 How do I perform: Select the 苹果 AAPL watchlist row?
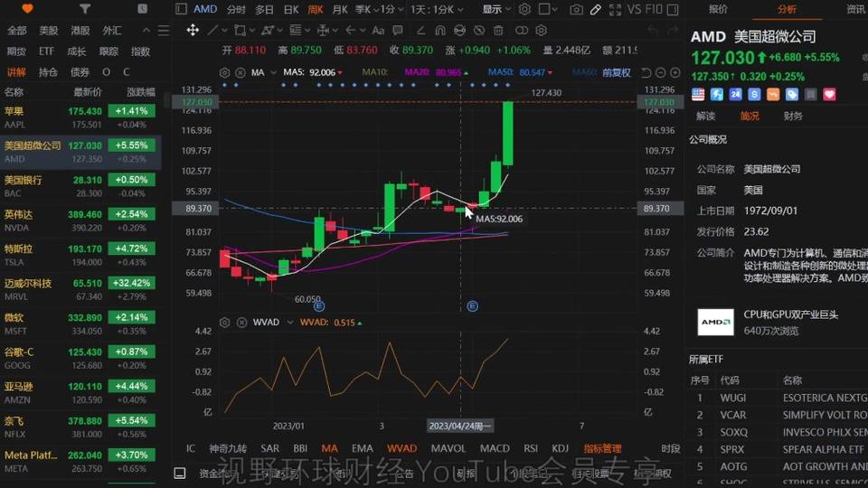[80, 117]
